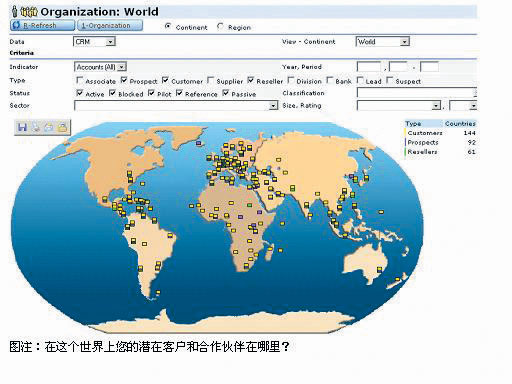This screenshot has width=512, height=384.
Task: Click the Classification input field
Action: tap(416, 92)
